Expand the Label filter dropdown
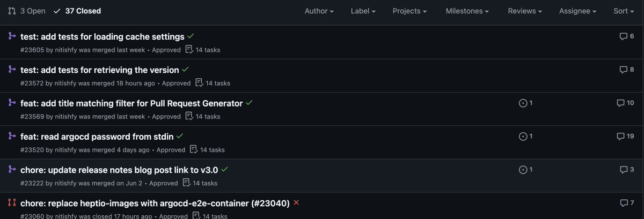Viewport: 644px width, 219px height. click(363, 11)
